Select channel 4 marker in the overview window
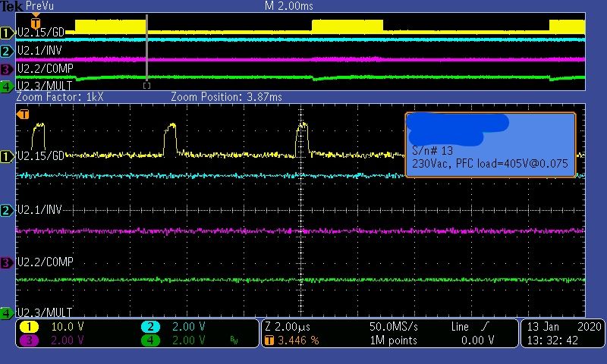Image resolution: width=607 pixels, height=364 pixels. pos(6,86)
